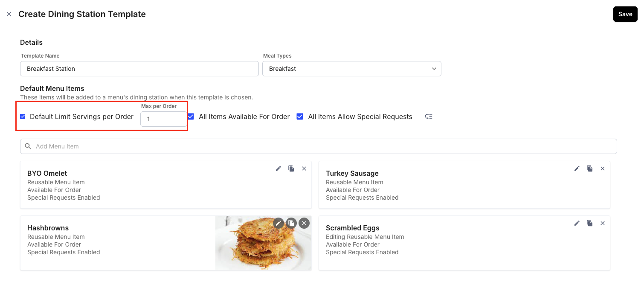This screenshot has height=282, width=644.
Task: Disable All Items Allow Special Requests
Action: click(300, 116)
